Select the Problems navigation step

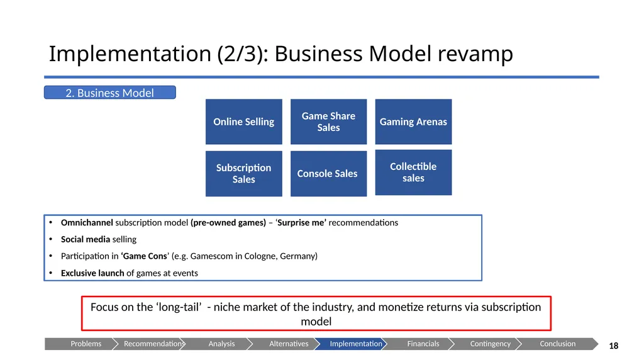click(x=81, y=344)
